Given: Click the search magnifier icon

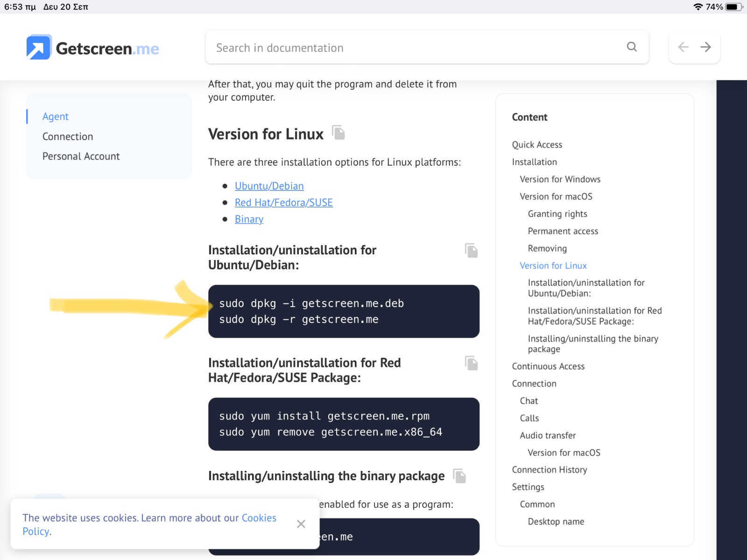Looking at the screenshot, I should click(632, 47).
